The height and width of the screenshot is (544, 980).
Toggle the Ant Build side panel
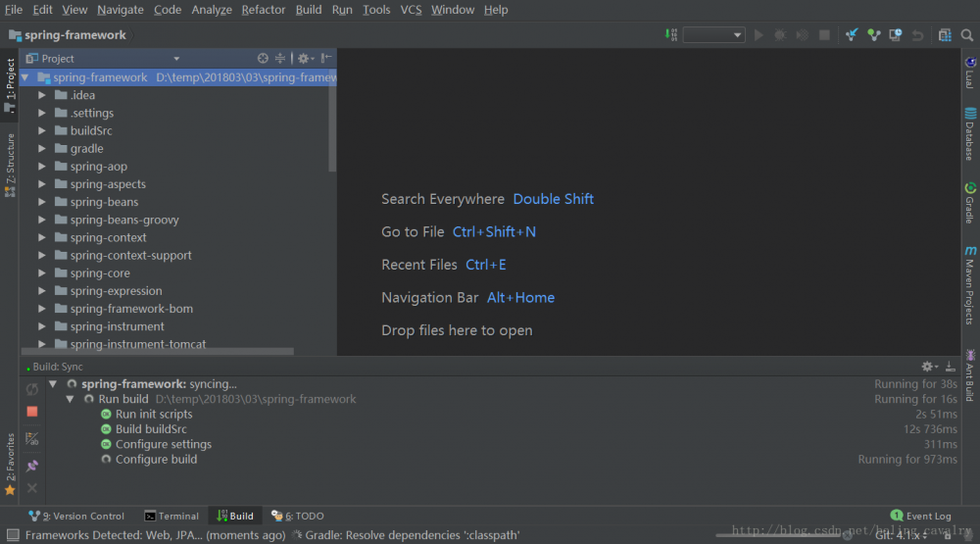[970, 375]
